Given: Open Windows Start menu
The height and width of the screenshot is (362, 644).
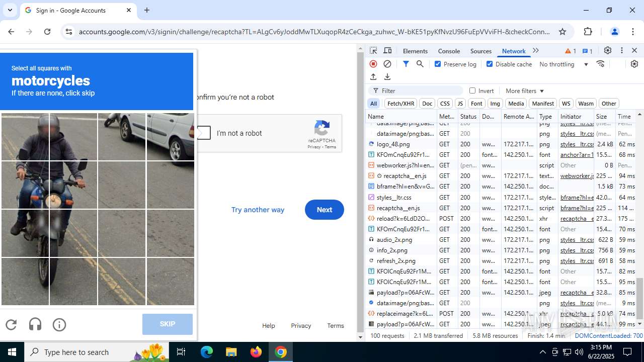Looking at the screenshot, I should 12,352.
